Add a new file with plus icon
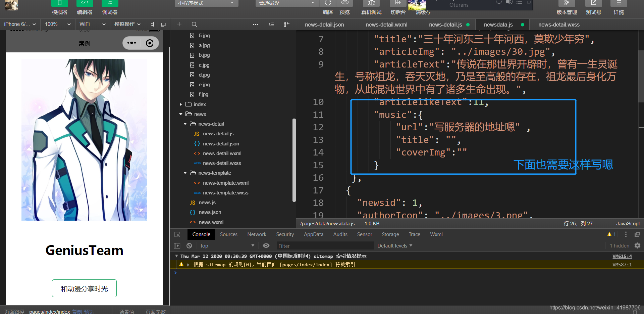Screen dimensions: 644x314 point(179,24)
